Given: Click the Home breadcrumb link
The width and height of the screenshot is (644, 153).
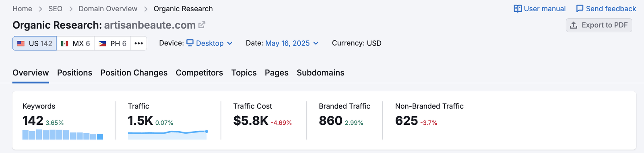Looking at the screenshot, I should click(x=22, y=8).
